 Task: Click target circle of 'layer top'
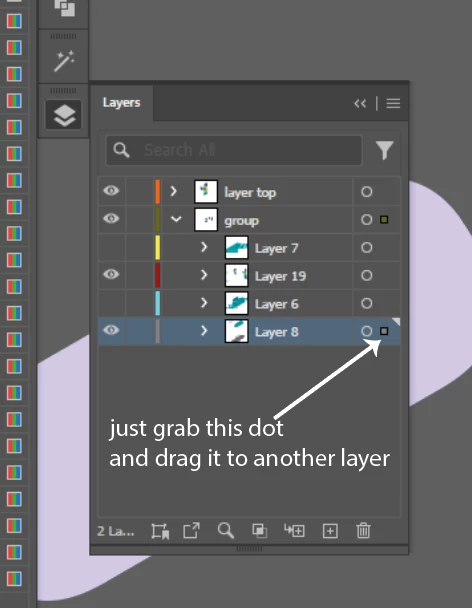point(367,192)
